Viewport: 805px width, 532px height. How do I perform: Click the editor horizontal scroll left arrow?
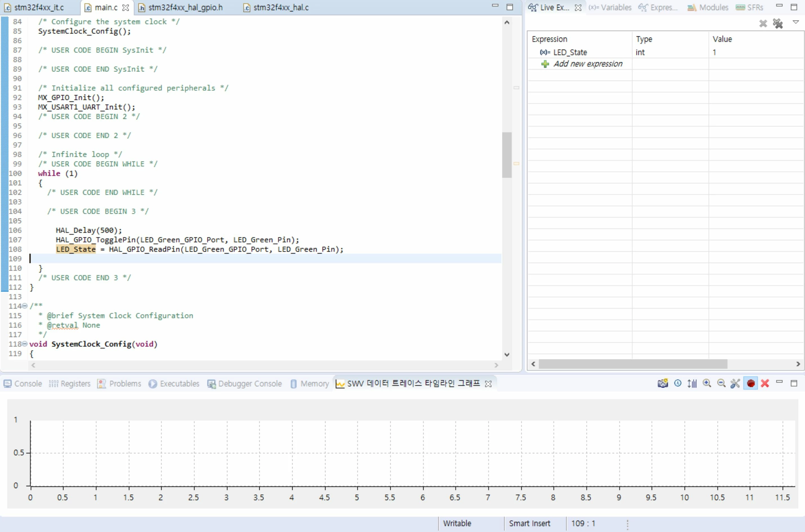pos(33,365)
